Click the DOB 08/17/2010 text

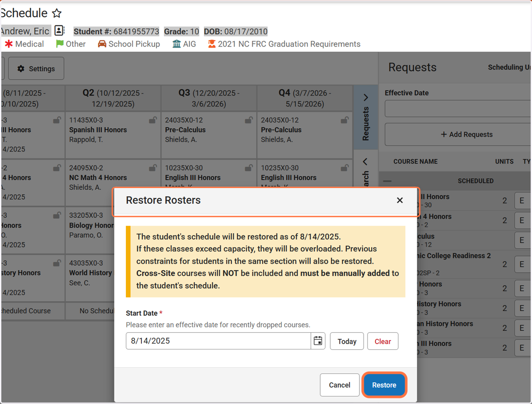pyautogui.click(x=235, y=31)
